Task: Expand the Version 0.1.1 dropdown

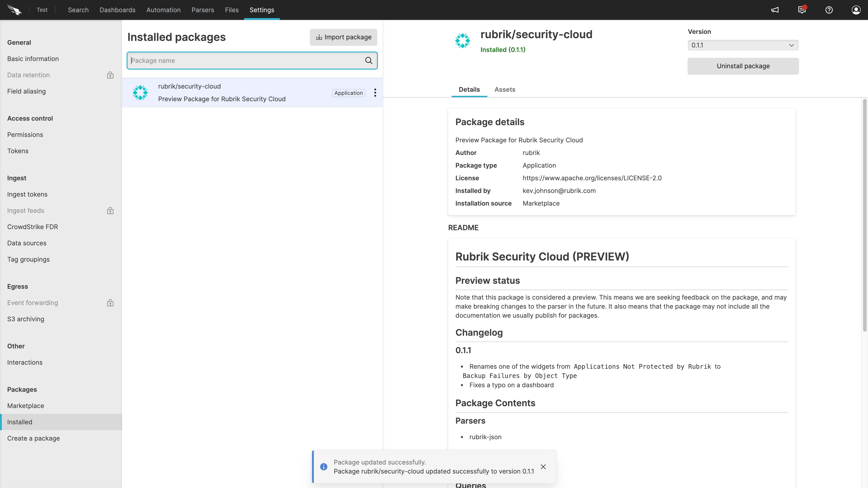Action: 743,45
